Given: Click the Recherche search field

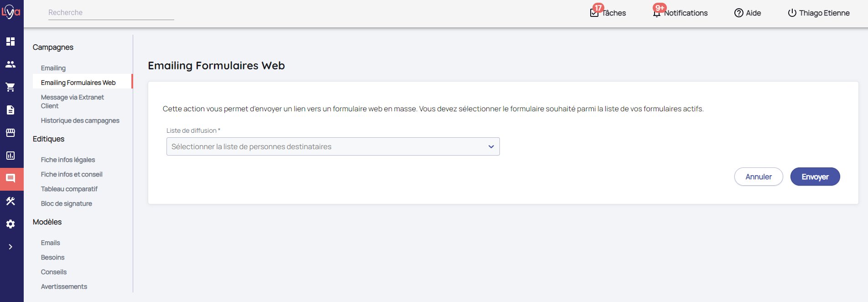Looking at the screenshot, I should coord(111,13).
